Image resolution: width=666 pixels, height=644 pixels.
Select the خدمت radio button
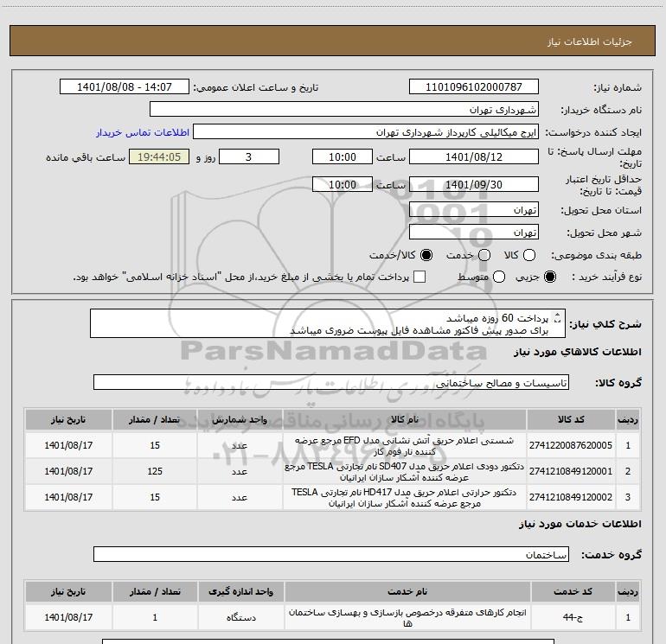click(x=484, y=255)
